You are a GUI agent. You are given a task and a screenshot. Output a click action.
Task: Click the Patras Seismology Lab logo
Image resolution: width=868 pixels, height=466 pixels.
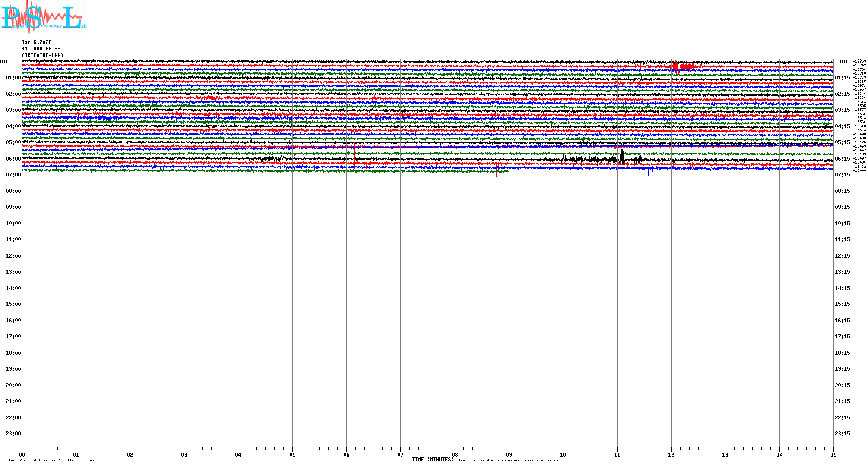(x=43, y=17)
